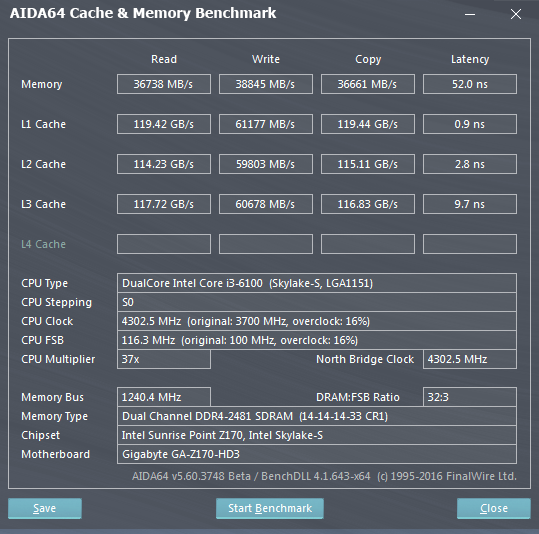The width and height of the screenshot is (539, 534).
Task: Click the X icon in the title bar
Action: pos(516,14)
